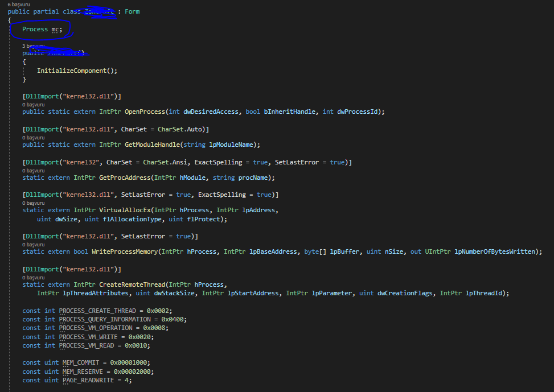The width and height of the screenshot is (554, 392).
Task: Open "0 başvuru" link above GetModuleHandle declaration
Action: click(x=34, y=137)
